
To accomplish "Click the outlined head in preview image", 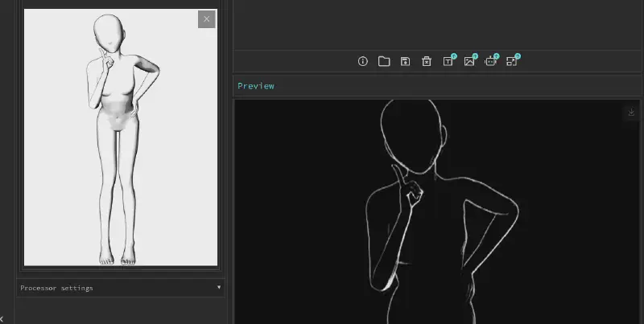I will coord(409,133).
